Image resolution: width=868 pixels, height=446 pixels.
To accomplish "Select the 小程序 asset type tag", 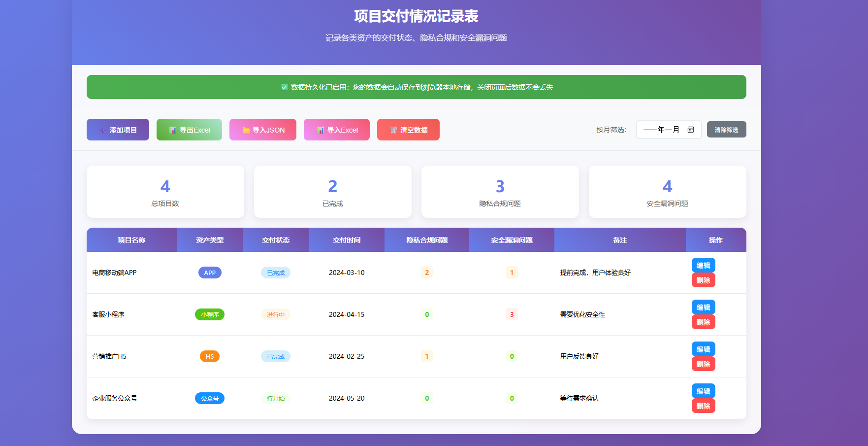I will (x=210, y=314).
